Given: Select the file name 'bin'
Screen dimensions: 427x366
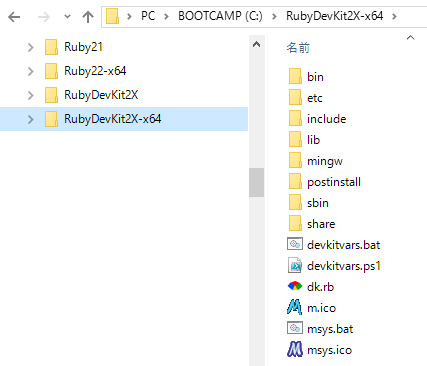Looking at the screenshot, I should point(315,77).
